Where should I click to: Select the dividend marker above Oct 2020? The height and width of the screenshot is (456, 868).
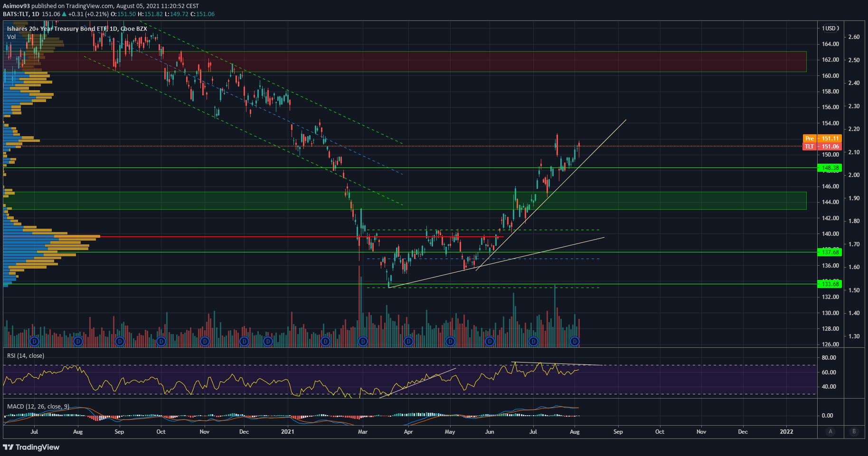pyautogui.click(x=161, y=341)
